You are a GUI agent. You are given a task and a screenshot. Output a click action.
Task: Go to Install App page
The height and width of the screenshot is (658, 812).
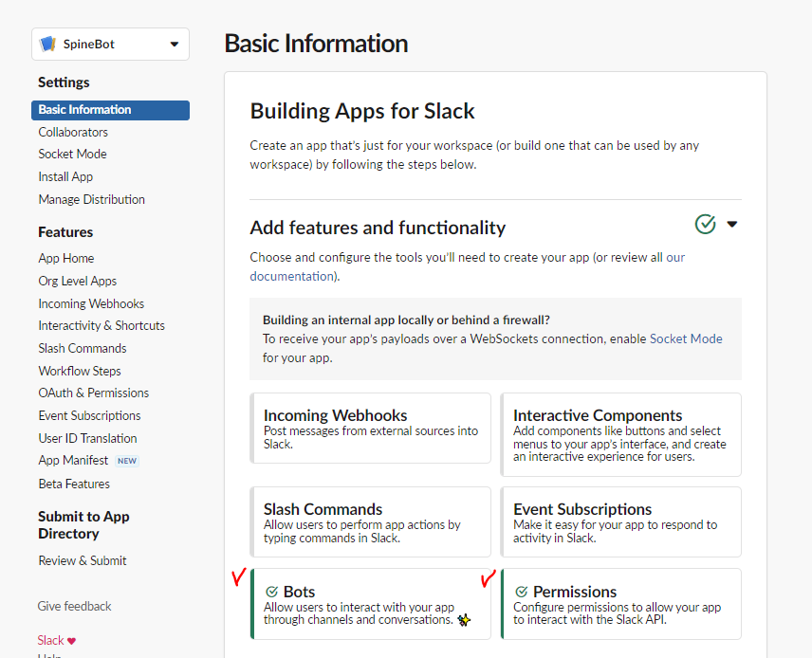point(65,176)
